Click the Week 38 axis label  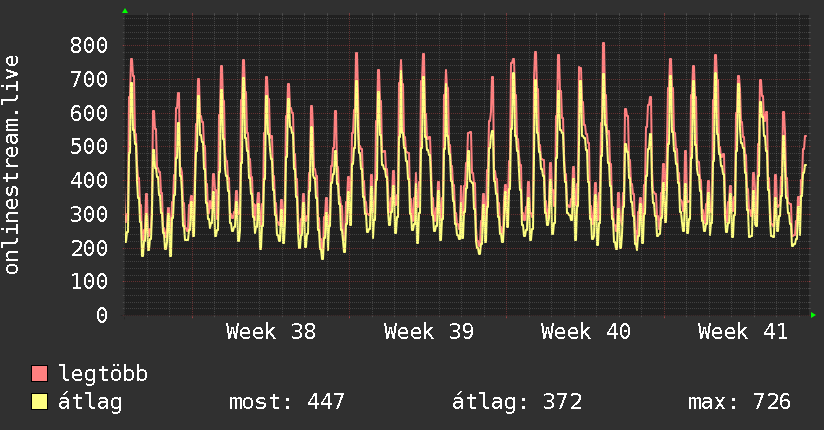click(271, 332)
